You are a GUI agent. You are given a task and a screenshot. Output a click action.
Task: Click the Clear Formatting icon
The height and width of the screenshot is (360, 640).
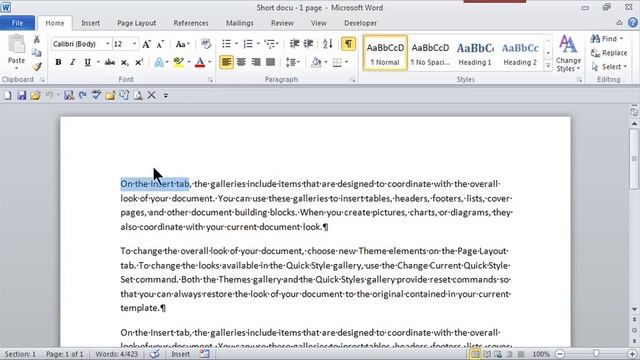[x=206, y=44]
